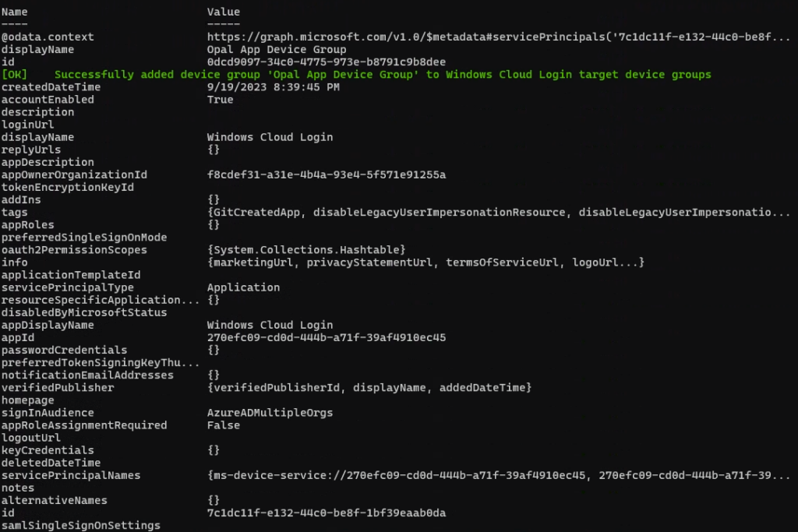Click the 'Opal App Device Group' displayName value
This screenshot has height=532, width=798.
(277, 50)
